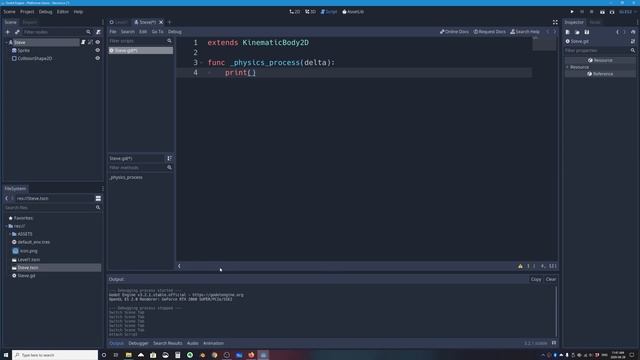This screenshot has height=360, width=640.
Task: Play a custom scene
Action: pos(612,12)
